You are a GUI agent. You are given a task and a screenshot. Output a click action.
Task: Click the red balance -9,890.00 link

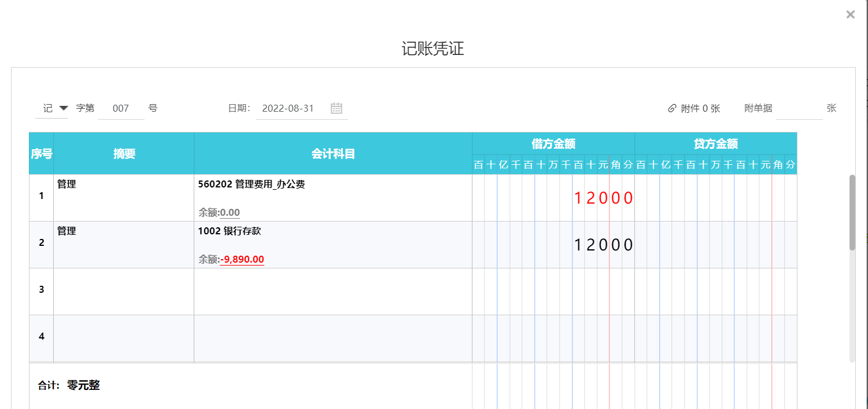tap(242, 259)
